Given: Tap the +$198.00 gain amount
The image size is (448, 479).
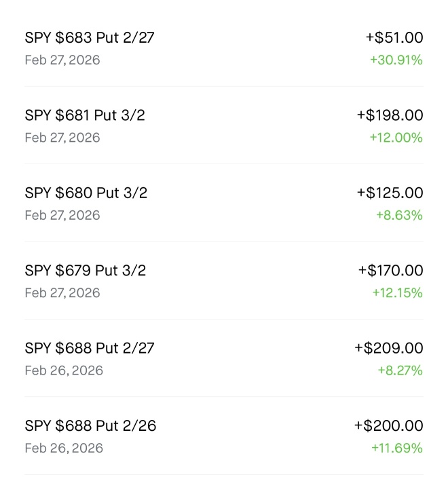Looking at the screenshot, I should click(x=390, y=115).
